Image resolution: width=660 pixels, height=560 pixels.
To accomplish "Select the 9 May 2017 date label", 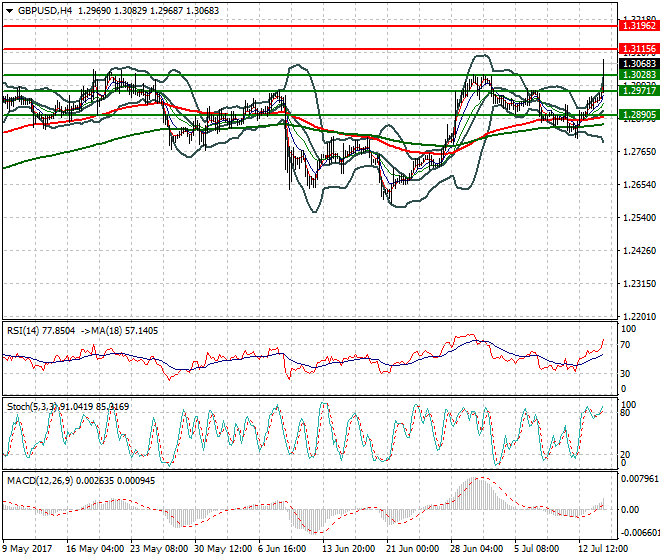I will [x=27, y=549].
